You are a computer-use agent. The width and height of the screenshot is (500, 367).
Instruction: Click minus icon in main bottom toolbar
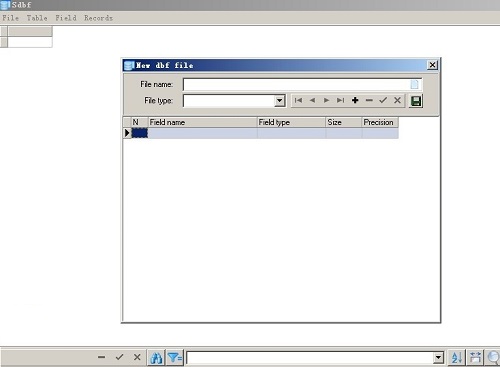point(102,357)
